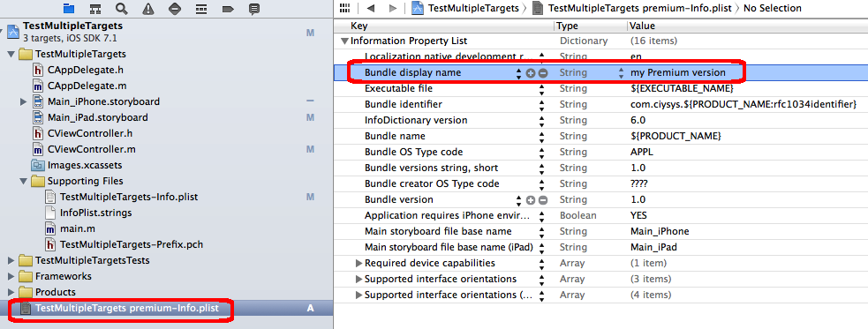Add a row with Bundle display name plus button
Image resolution: width=868 pixels, height=329 pixels.
531,73
